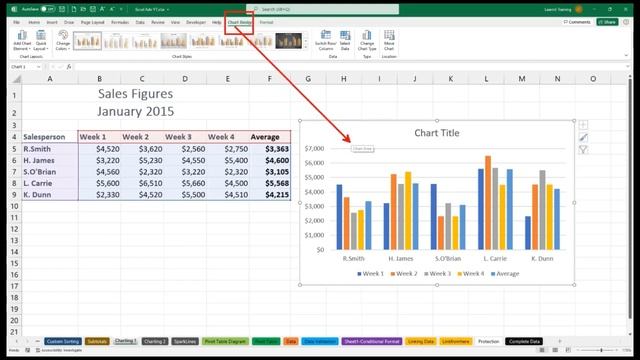Click the Chart Elements plus button
The height and width of the screenshot is (360, 640).
[x=583, y=125]
